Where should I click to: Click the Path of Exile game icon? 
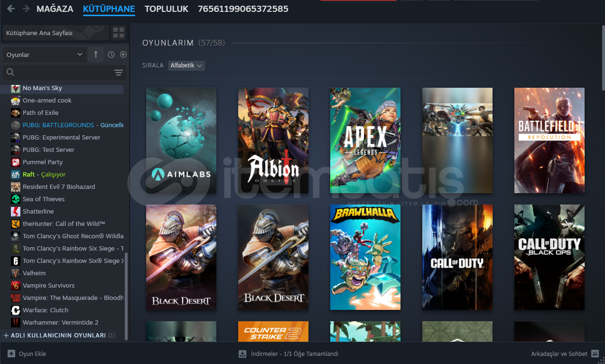tap(16, 113)
